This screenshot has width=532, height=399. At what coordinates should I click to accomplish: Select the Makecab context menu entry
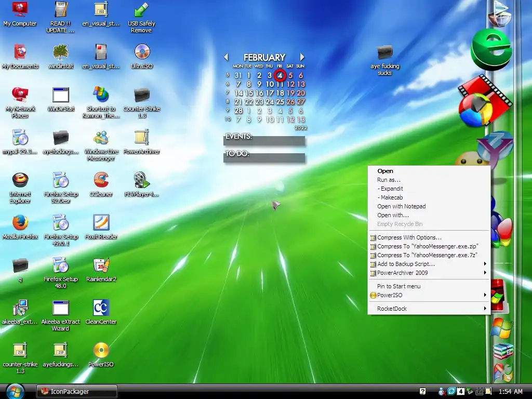pos(390,197)
